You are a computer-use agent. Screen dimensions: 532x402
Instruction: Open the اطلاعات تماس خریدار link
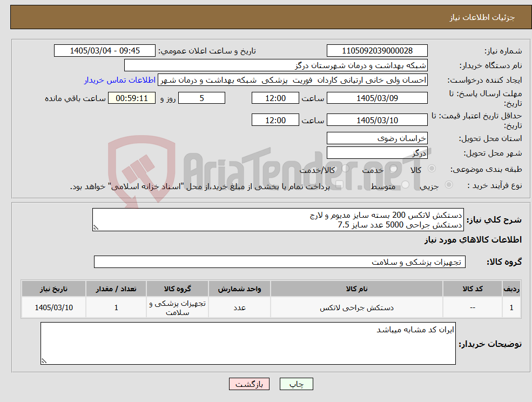(x=120, y=80)
